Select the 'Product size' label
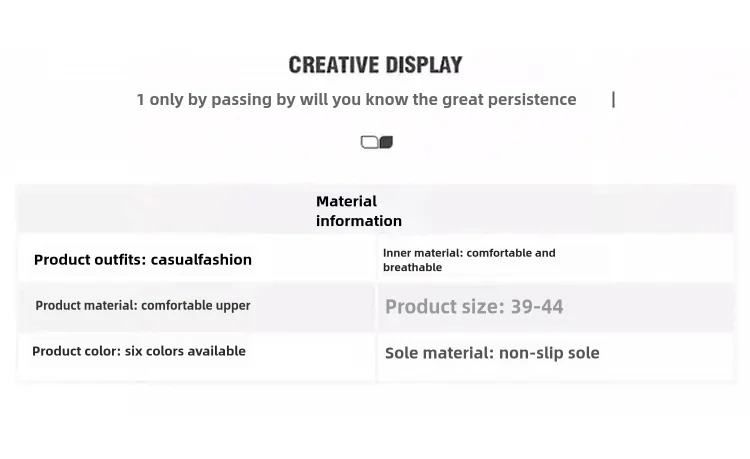This screenshot has height=459, width=750. [445, 307]
